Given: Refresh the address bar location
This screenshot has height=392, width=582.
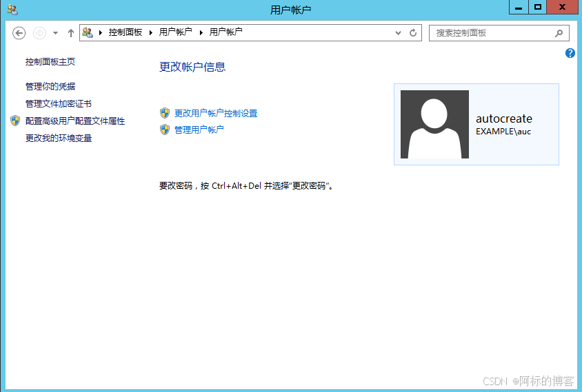Looking at the screenshot, I should pyautogui.click(x=413, y=33).
